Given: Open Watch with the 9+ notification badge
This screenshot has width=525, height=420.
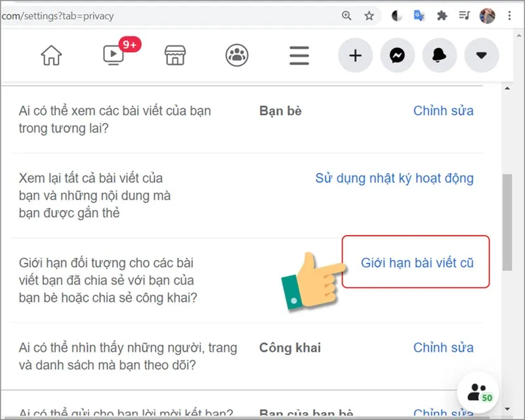Looking at the screenshot, I should point(113,56).
